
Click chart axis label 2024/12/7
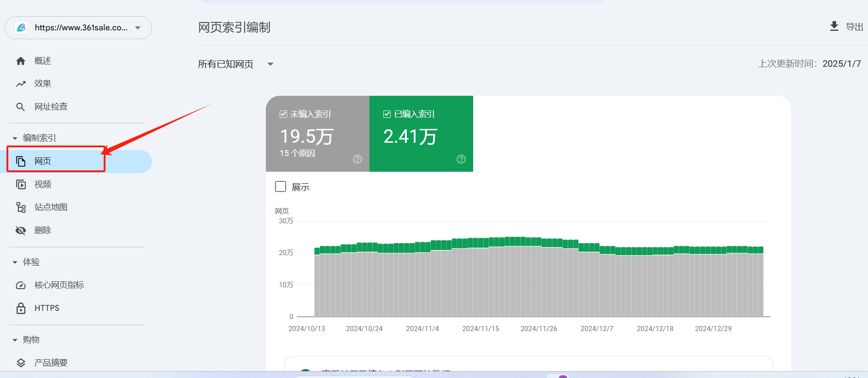click(x=597, y=329)
